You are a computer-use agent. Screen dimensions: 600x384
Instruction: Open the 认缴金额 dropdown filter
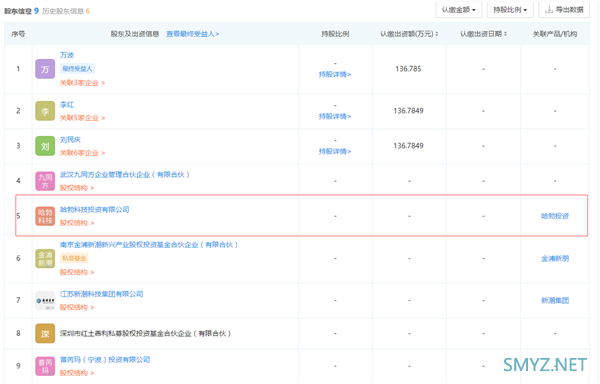[458, 10]
